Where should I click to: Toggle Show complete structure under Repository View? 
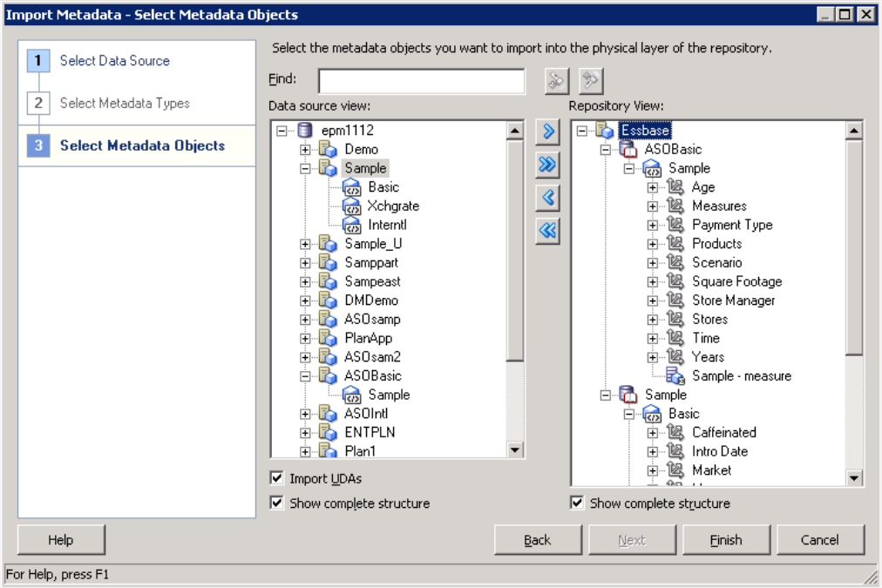point(577,504)
